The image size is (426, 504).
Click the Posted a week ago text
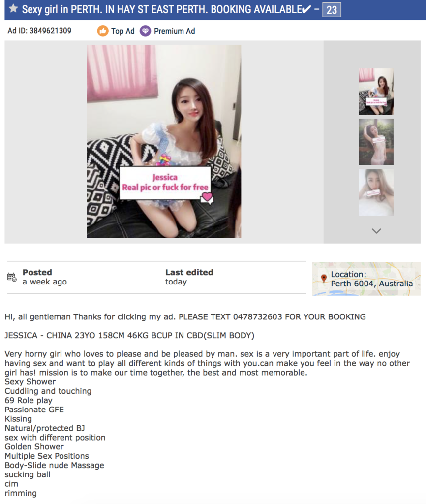(45, 277)
